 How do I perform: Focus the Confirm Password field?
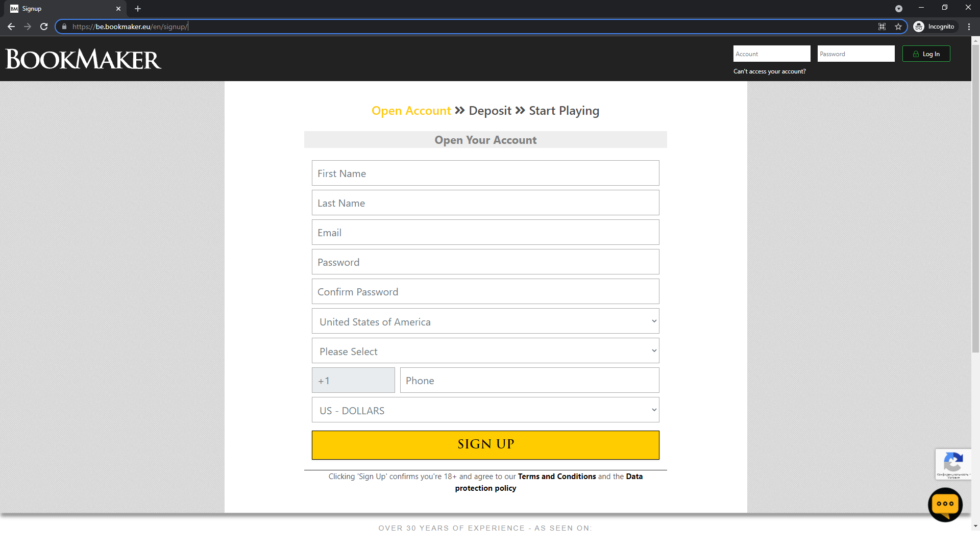[x=485, y=291]
